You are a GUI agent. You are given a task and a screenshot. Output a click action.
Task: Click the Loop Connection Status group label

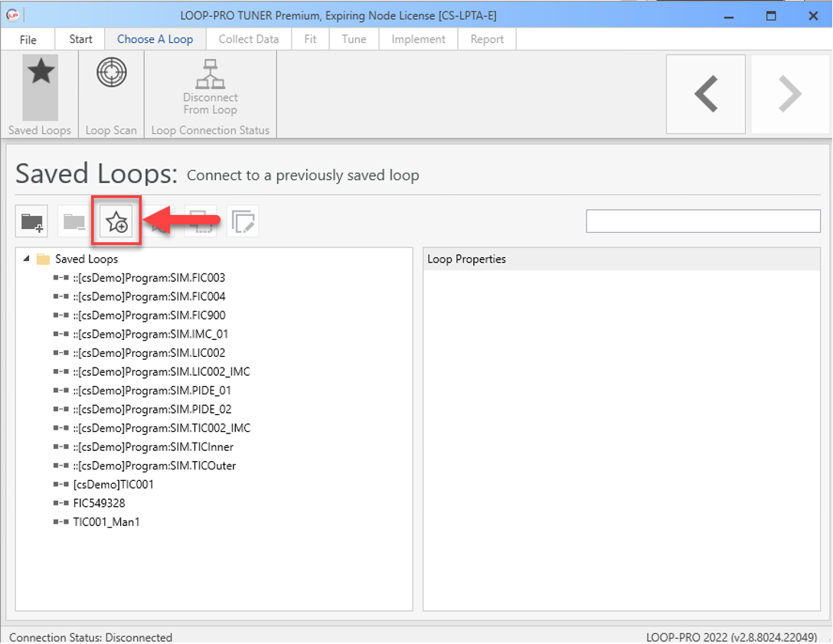pyautogui.click(x=211, y=131)
